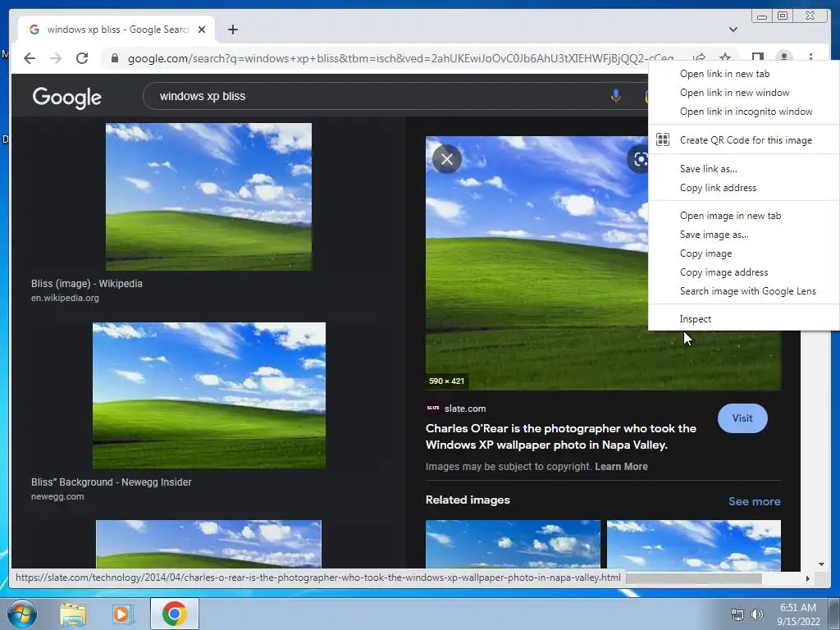Open Bliss (image) - Wikipedia result
840x630 pixels.
pos(87,283)
